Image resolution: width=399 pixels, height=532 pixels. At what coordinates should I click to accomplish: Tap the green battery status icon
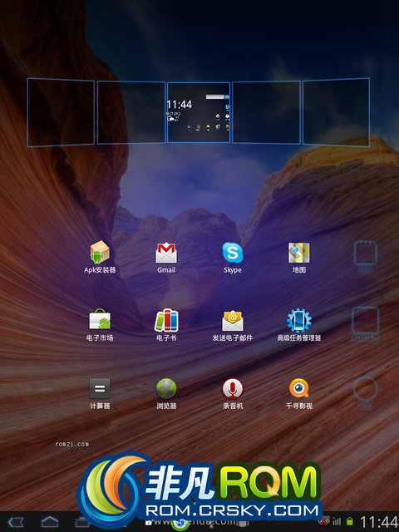(349, 521)
